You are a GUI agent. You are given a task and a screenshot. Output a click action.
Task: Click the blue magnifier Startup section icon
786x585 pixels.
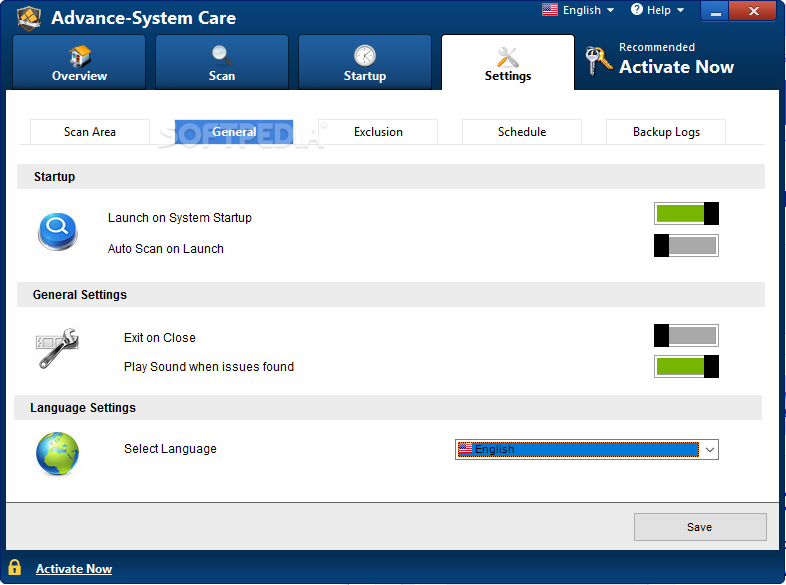pos(58,232)
